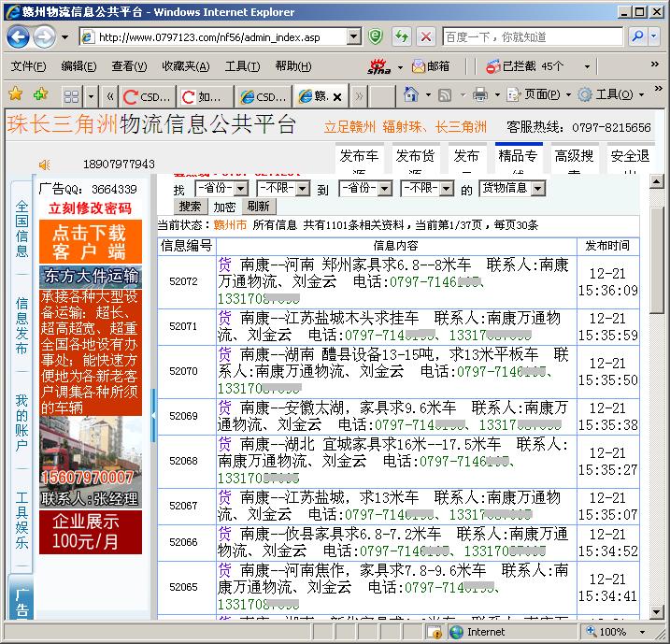Click the status bar popup blocked icon
The height and width of the screenshot is (644, 670).
tap(435, 632)
